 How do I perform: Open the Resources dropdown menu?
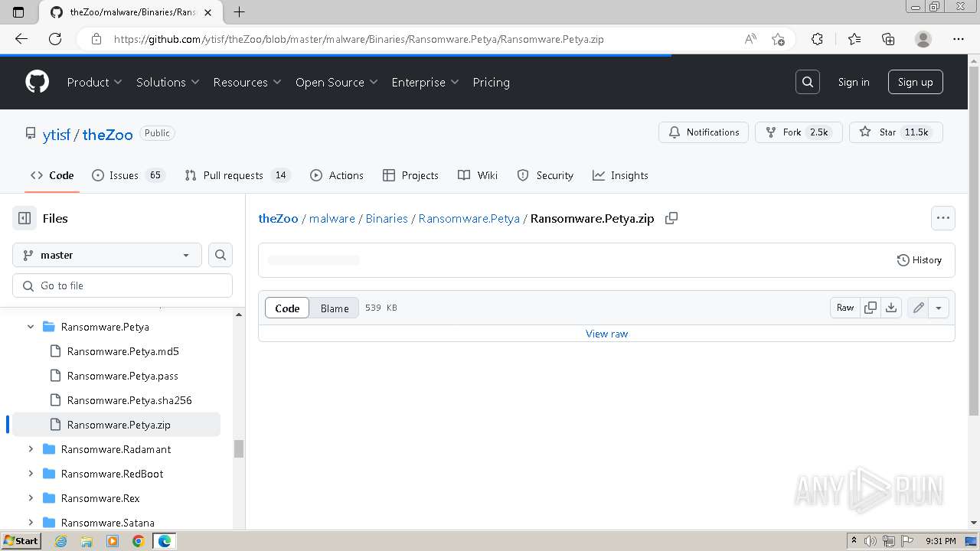[247, 82]
